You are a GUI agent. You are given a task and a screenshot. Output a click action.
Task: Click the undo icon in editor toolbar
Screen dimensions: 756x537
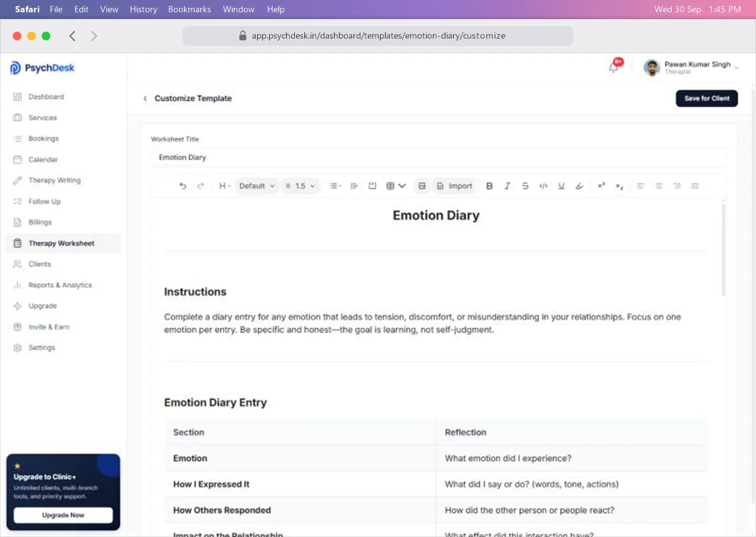[183, 186]
